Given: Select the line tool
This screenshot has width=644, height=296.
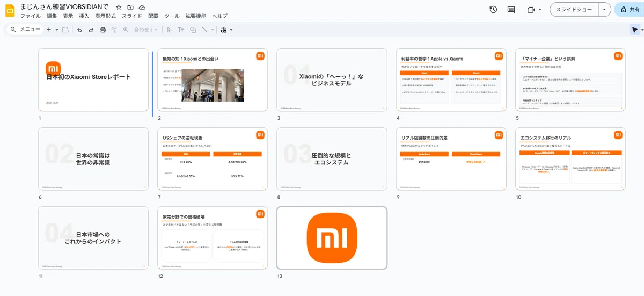Looking at the screenshot, I should coord(204,30).
